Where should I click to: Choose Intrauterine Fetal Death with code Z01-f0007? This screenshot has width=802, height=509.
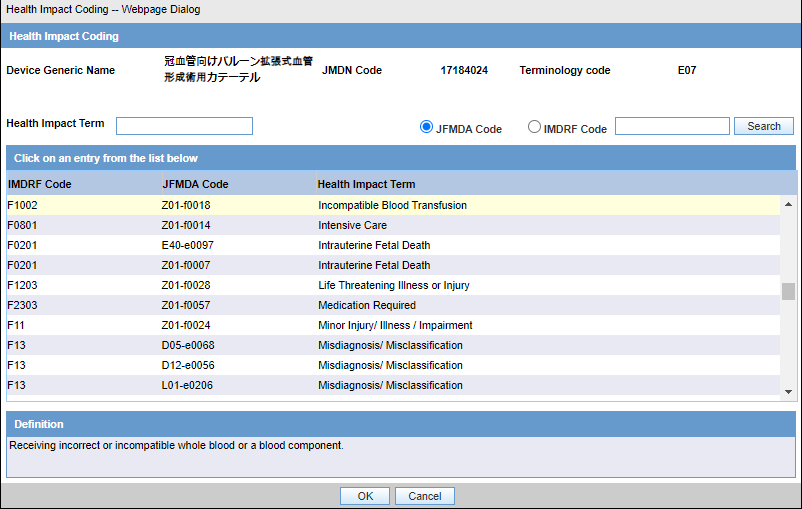(393, 265)
